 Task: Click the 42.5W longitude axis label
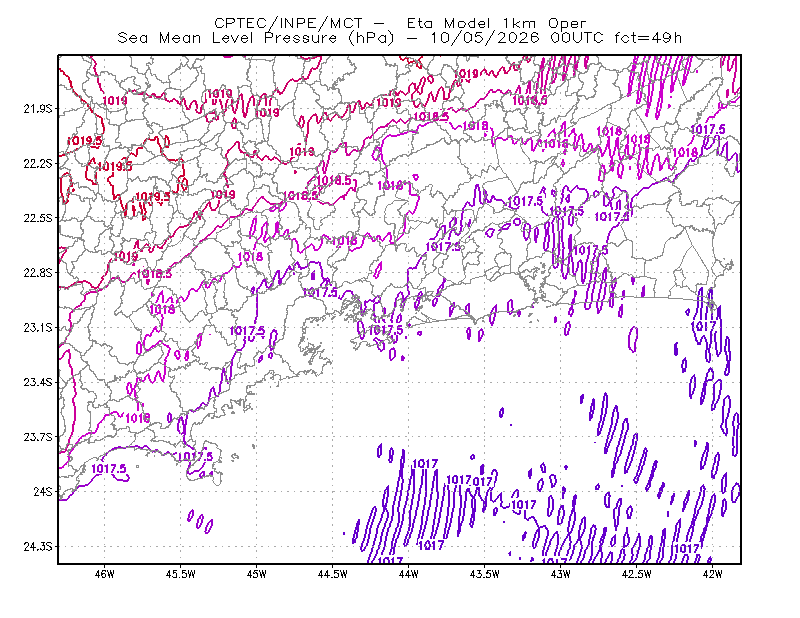(637, 574)
